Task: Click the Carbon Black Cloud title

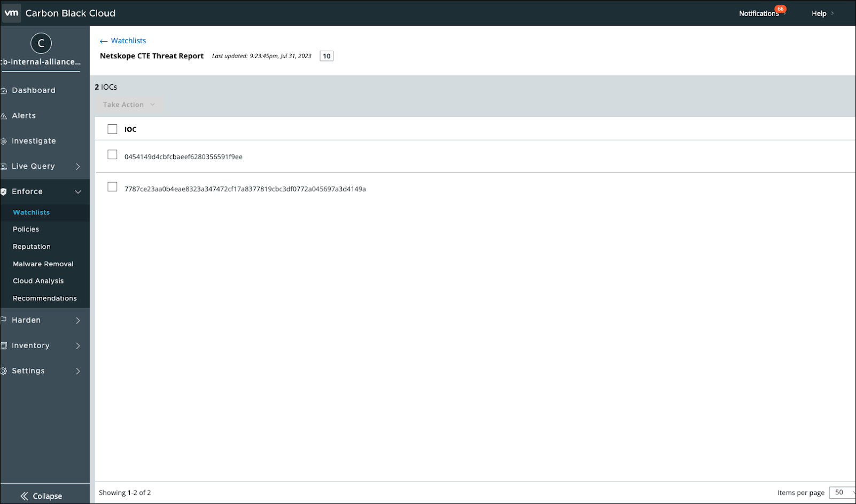Action: click(71, 13)
